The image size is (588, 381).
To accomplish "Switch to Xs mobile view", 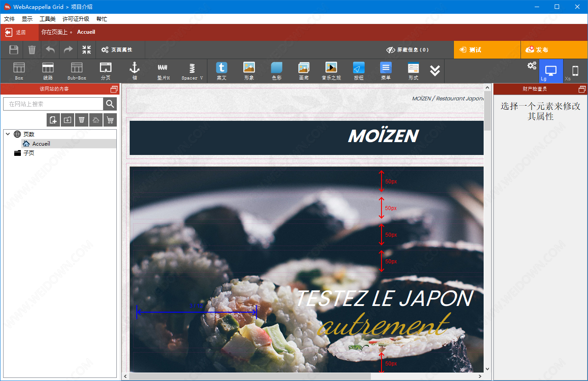I will point(575,71).
